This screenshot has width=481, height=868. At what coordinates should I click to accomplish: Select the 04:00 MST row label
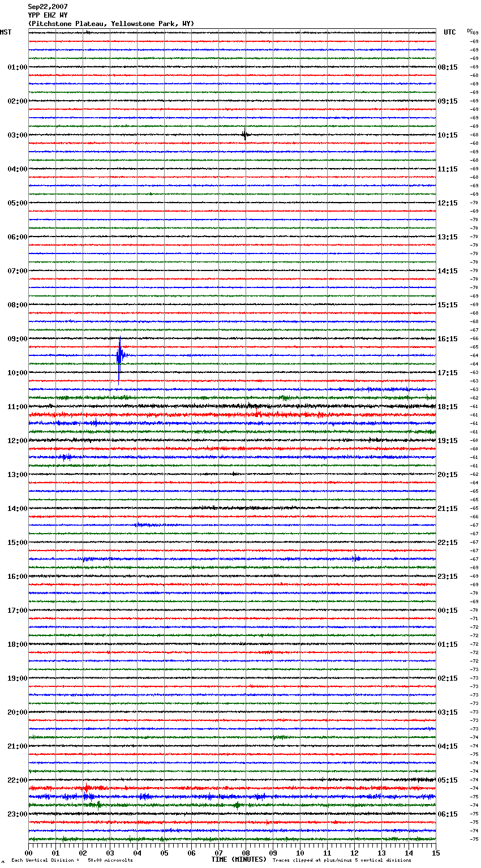(x=18, y=169)
